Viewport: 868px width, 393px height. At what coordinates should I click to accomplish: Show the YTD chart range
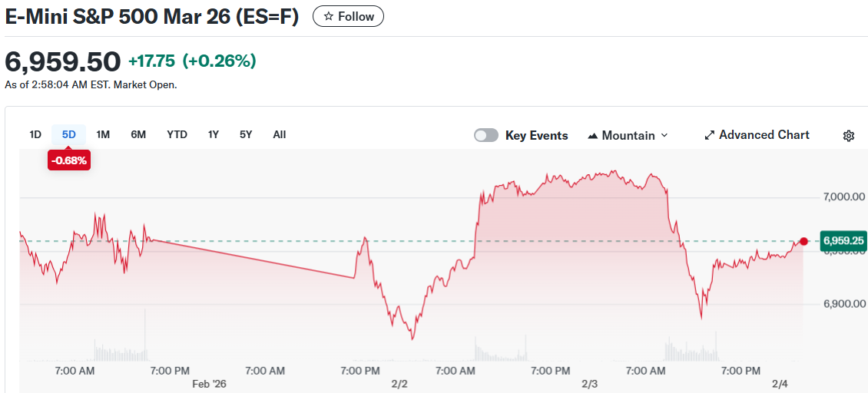click(x=177, y=134)
